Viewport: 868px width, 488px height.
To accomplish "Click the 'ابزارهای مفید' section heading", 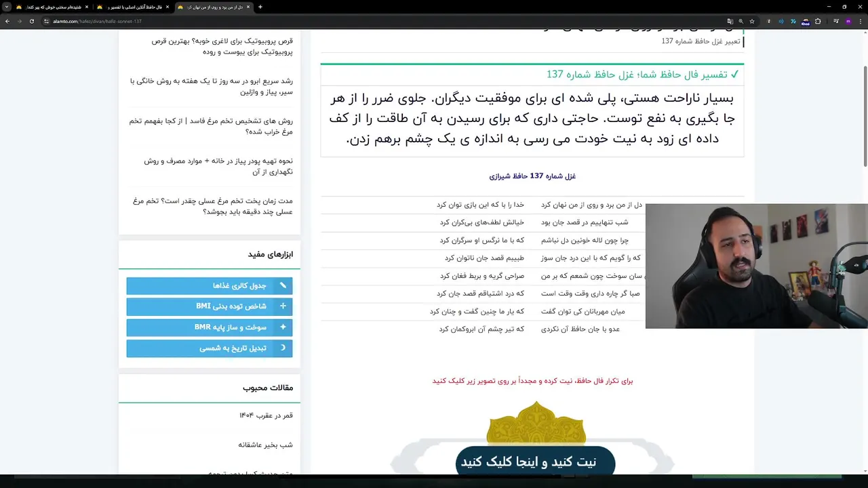I will point(271,255).
